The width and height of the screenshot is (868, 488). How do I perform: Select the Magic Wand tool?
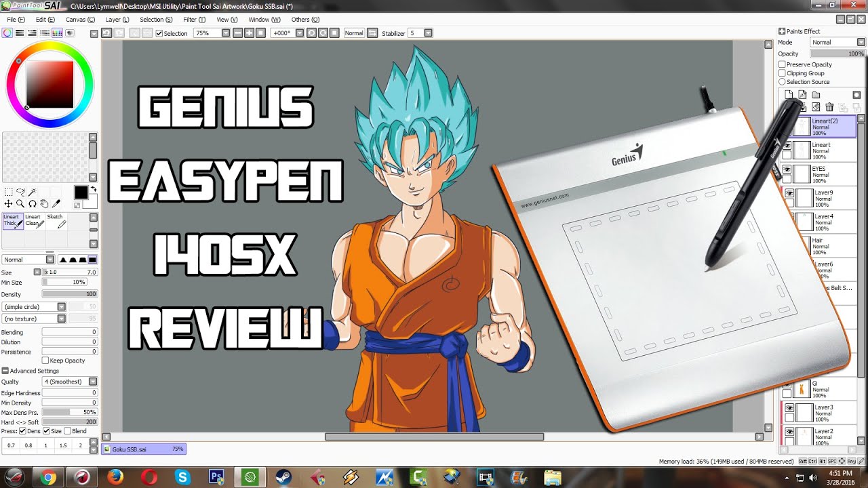pyautogui.click(x=32, y=192)
